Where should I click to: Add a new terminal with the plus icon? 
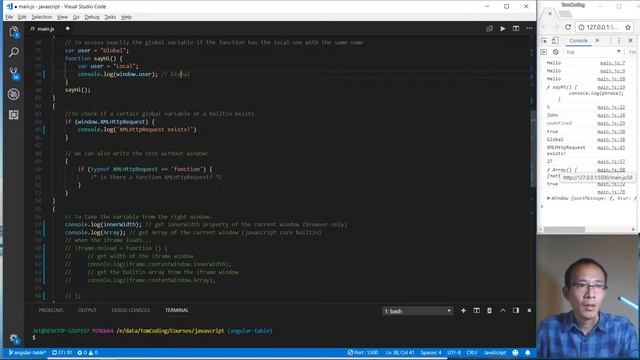(463, 311)
